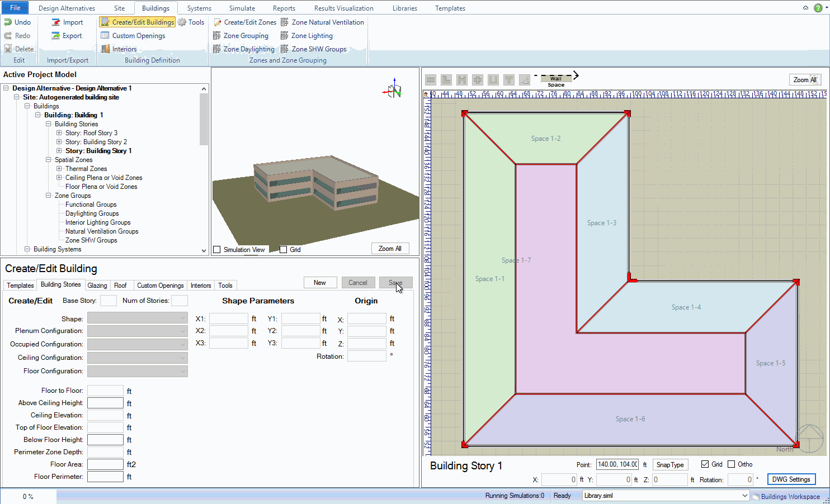The image size is (830, 504).
Task: Click the Point coordinates input field
Action: (x=617, y=464)
